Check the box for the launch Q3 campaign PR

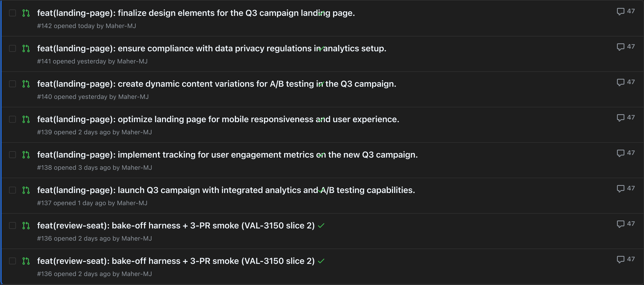point(12,190)
